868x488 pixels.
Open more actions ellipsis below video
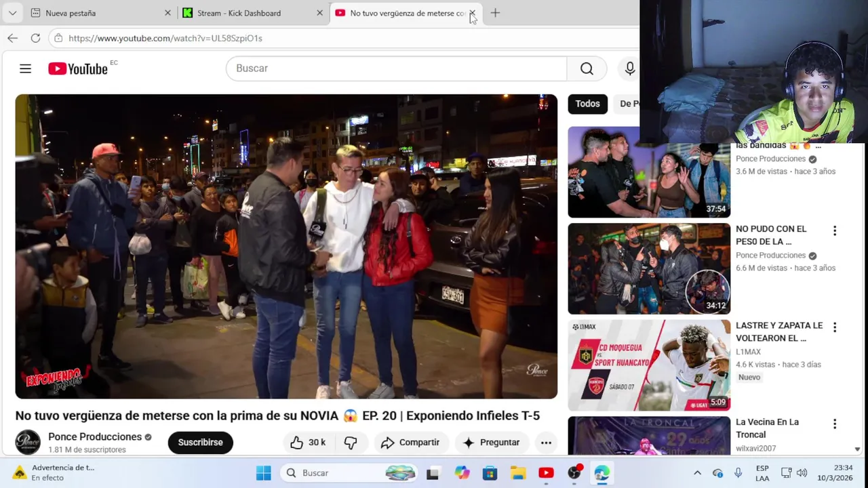[546, 443]
